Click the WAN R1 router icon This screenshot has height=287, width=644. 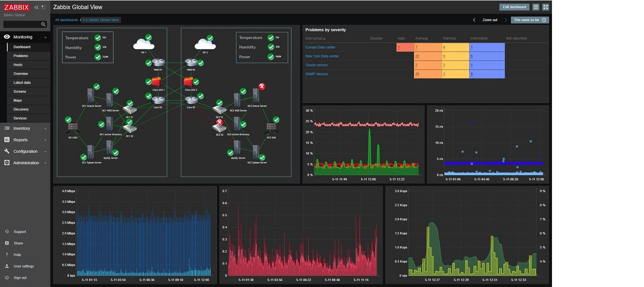click(158, 63)
